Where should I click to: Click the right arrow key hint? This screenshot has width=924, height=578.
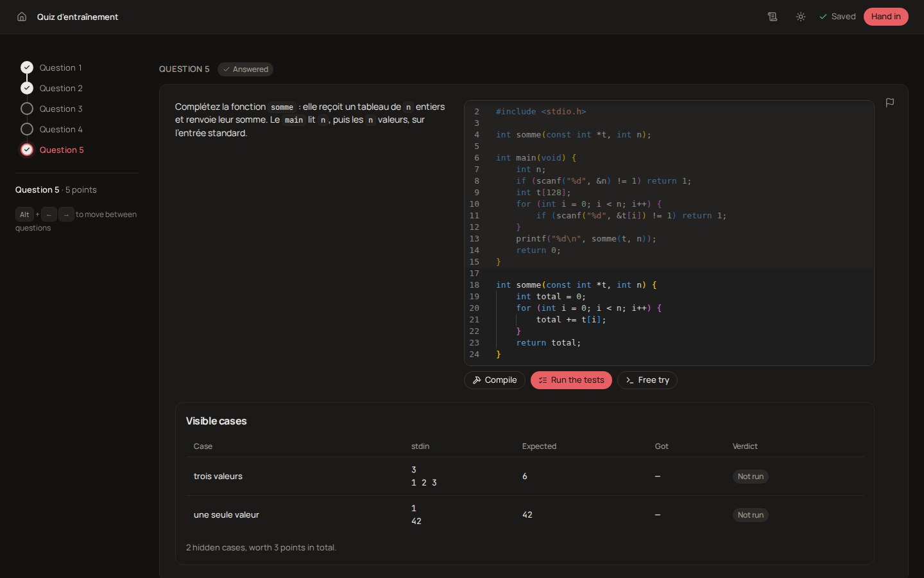click(x=67, y=215)
